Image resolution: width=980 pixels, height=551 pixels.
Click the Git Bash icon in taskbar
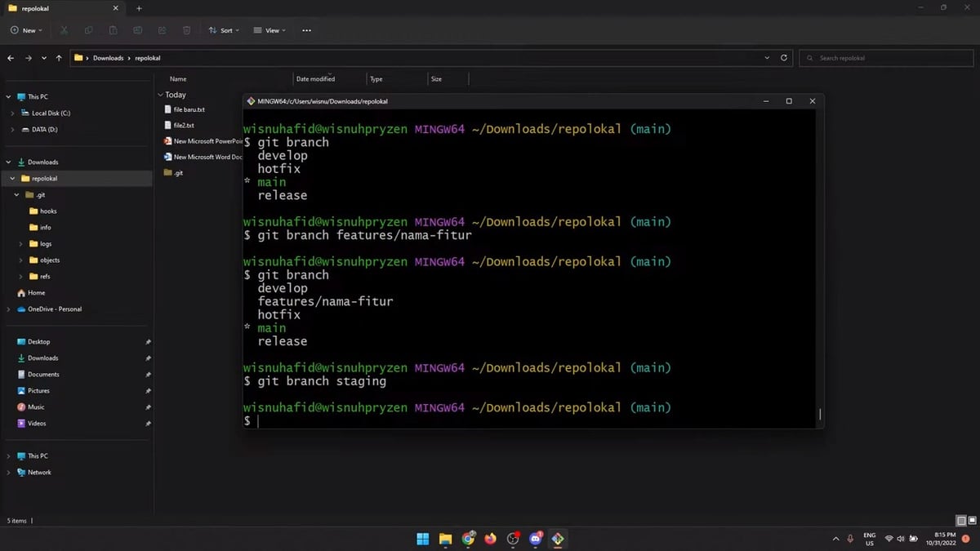click(558, 539)
